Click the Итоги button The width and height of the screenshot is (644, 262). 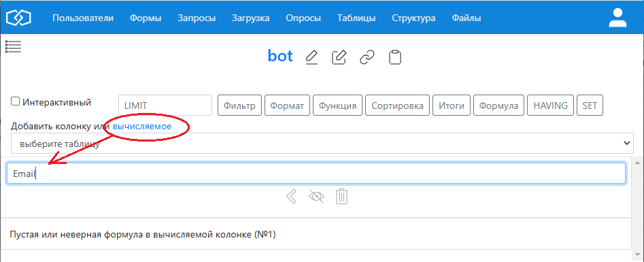(452, 105)
